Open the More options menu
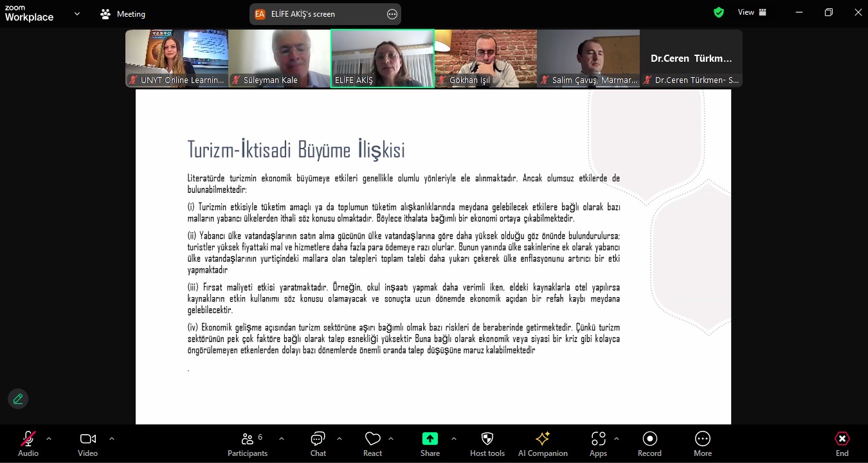 pos(703,444)
